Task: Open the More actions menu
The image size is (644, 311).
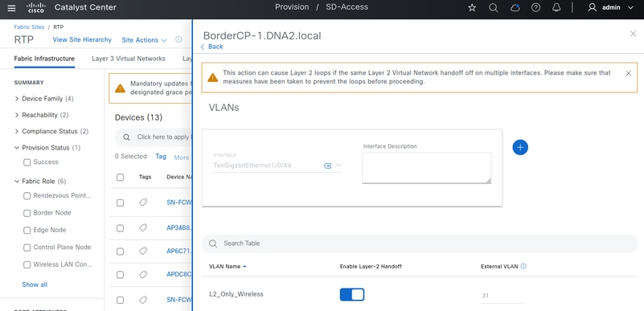Action: pyautogui.click(x=181, y=158)
